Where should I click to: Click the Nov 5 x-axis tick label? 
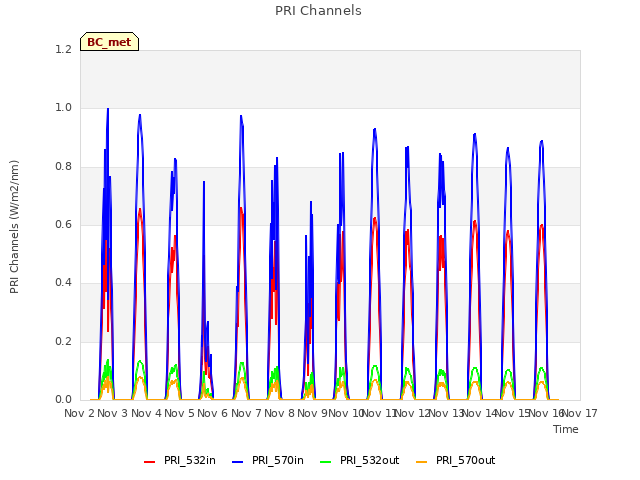179,413
